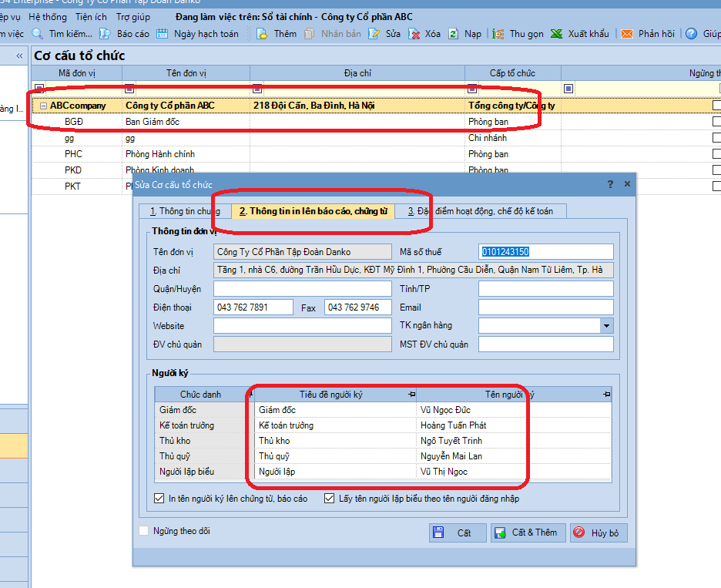
Task: Select the Vũ Ngọc Đức signer name cell
Action: point(514,409)
